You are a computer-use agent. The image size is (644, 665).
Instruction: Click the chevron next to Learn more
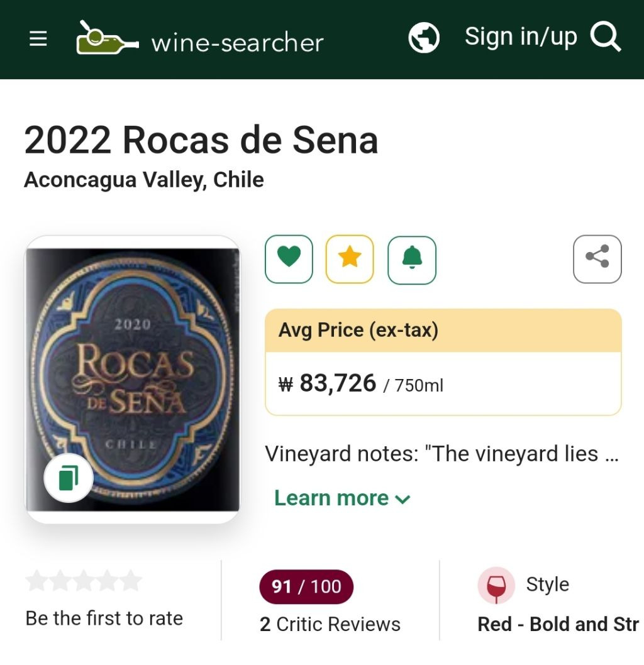pyautogui.click(x=402, y=500)
